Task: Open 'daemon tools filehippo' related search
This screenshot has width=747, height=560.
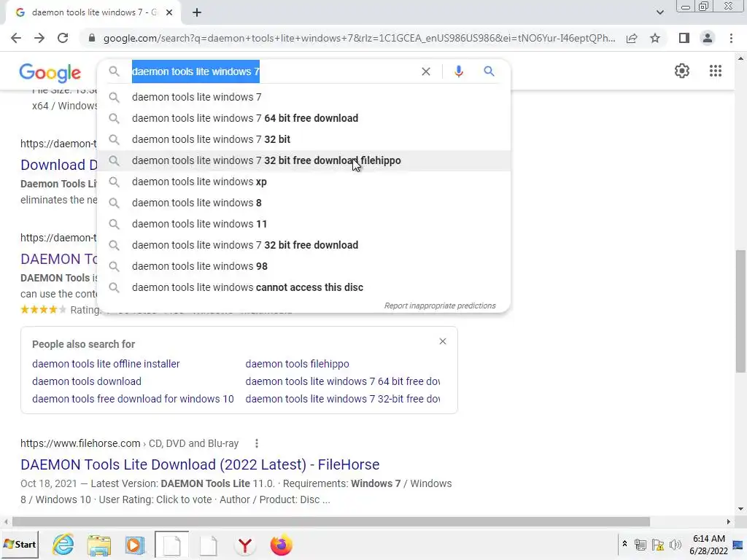Action: pyautogui.click(x=298, y=364)
